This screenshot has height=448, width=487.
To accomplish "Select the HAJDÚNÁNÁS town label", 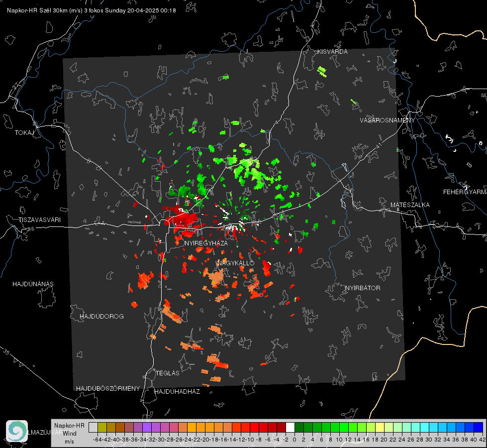I will point(33,284).
